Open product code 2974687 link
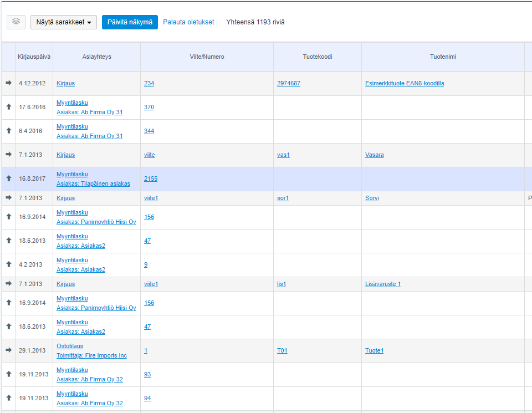The image size is (532, 413). click(289, 84)
